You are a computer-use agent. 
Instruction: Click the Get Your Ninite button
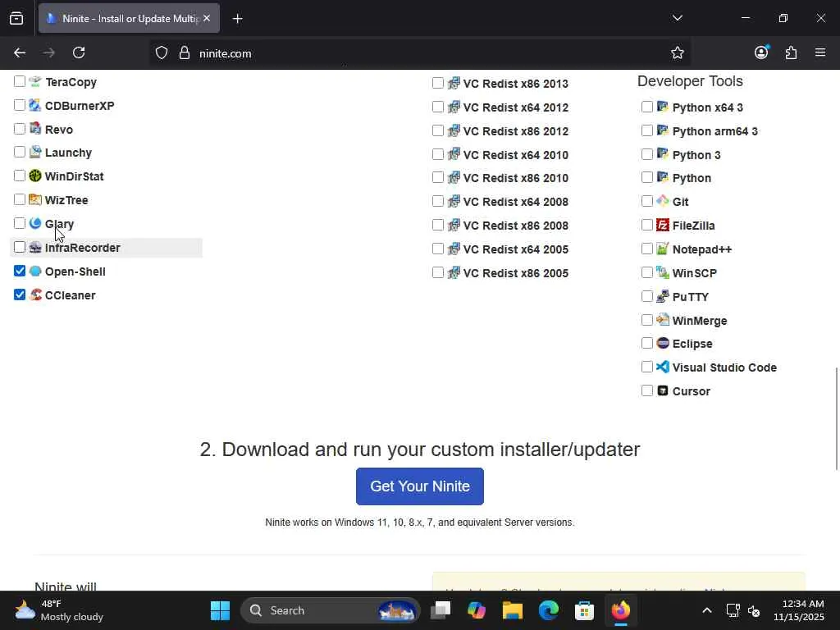point(420,486)
